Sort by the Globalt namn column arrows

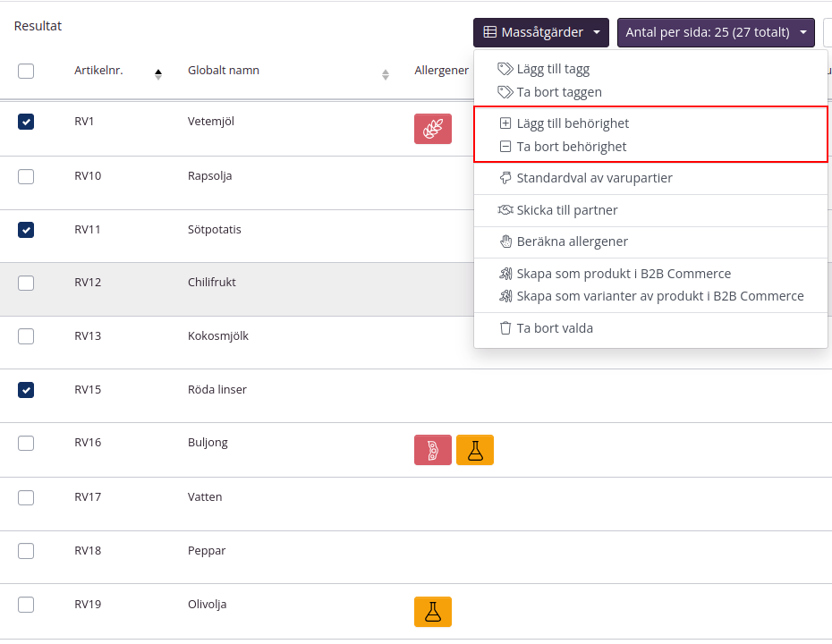pos(386,74)
